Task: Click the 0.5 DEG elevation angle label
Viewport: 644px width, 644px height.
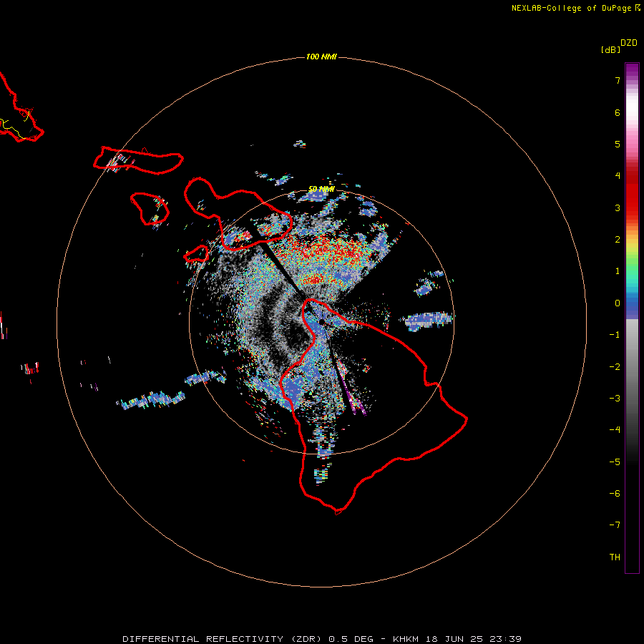Action: (351, 639)
